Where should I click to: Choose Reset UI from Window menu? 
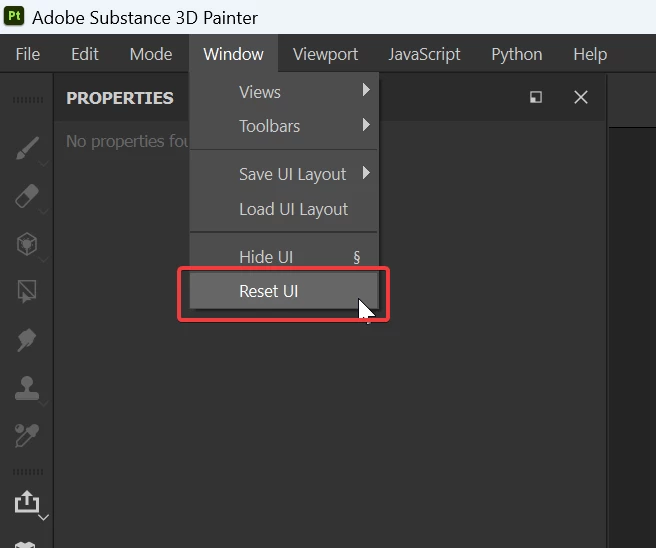click(284, 291)
